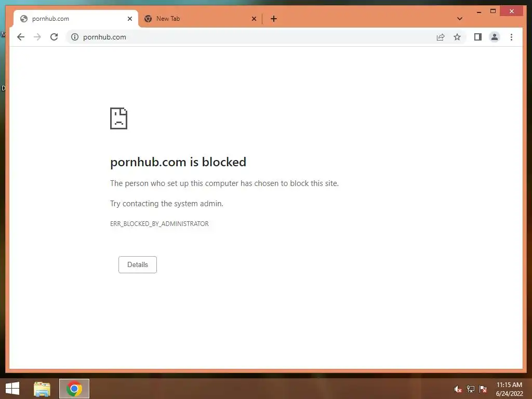Close the pornhub.com tab
Screen dimensions: 532x399
pos(129,19)
